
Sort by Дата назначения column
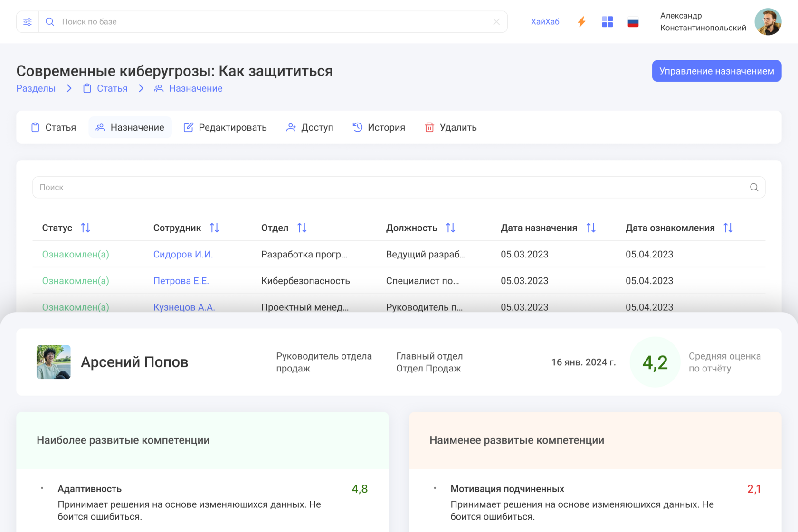(591, 228)
